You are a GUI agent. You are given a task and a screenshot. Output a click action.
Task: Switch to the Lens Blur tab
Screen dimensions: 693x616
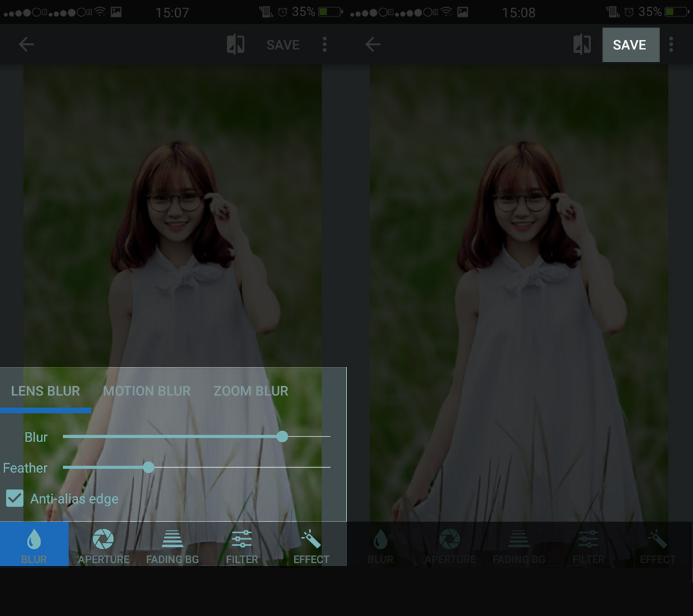coord(46,391)
